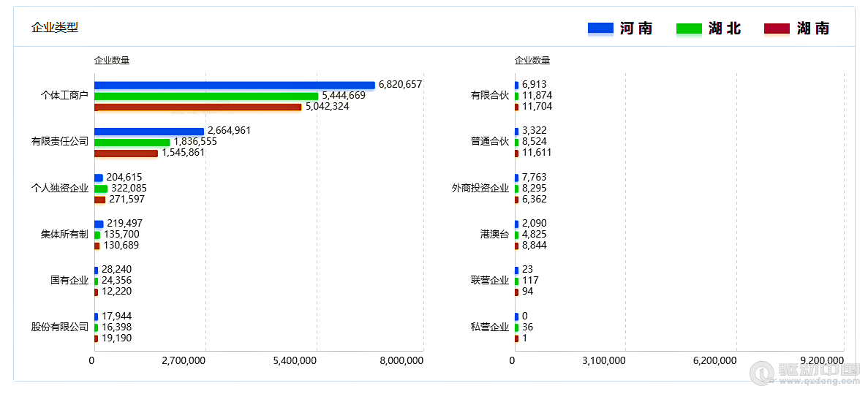This screenshot has height=394, width=868.
Task: Click the green 湖北 legend swatch
Action: point(689,29)
